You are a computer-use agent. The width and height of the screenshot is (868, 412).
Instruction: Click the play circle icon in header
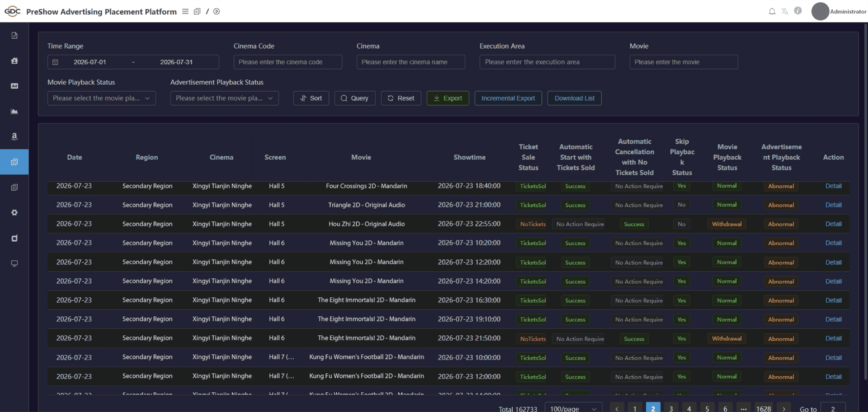217,12
